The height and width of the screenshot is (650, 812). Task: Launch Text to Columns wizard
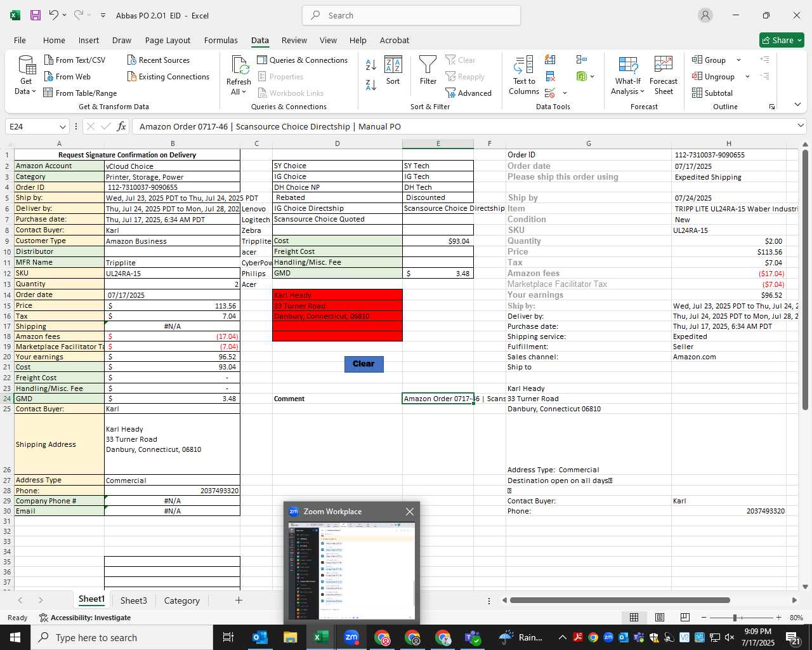point(524,75)
